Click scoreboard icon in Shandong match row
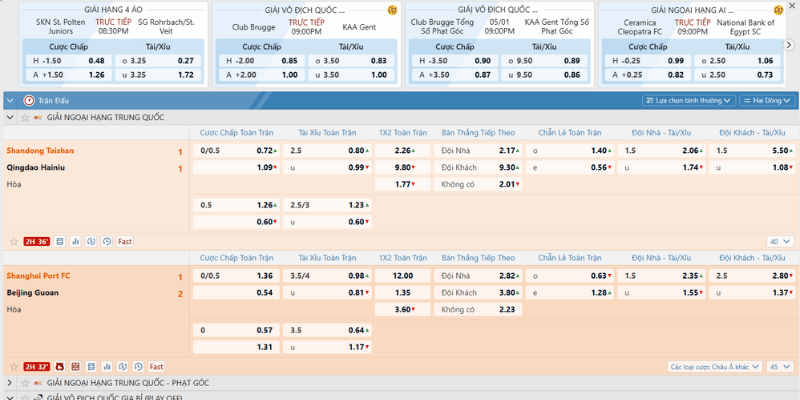The height and width of the screenshot is (400, 800). [x=59, y=241]
